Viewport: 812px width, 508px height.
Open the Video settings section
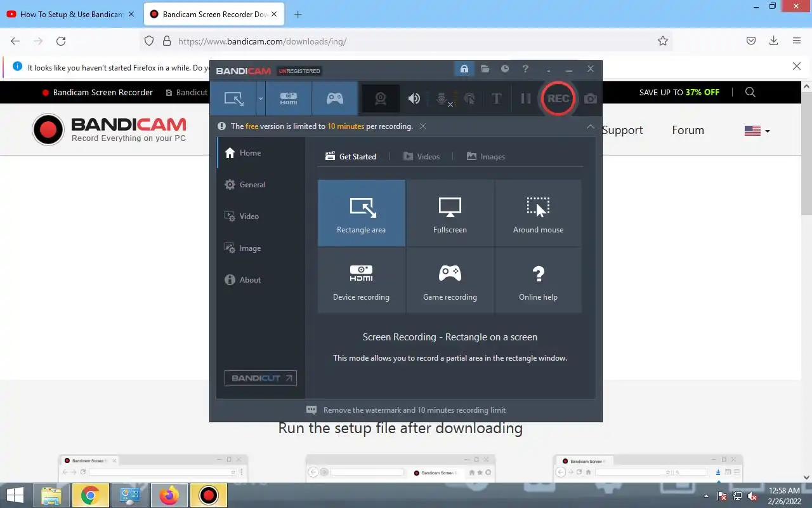click(261, 217)
